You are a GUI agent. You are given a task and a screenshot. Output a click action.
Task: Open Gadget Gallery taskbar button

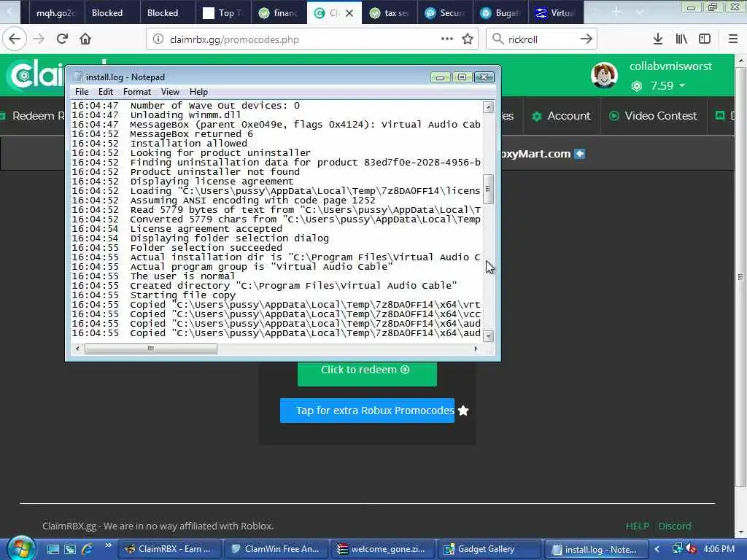[x=489, y=549]
